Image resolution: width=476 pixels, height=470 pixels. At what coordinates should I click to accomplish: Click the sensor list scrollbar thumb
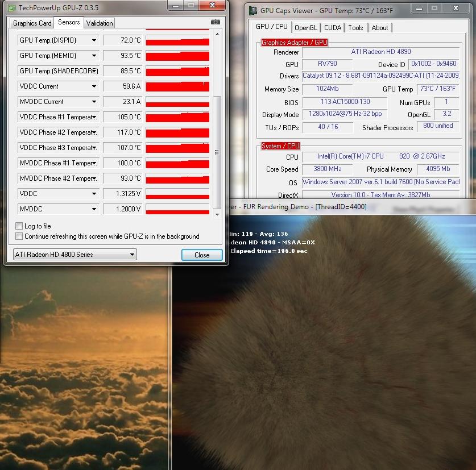tap(217, 152)
